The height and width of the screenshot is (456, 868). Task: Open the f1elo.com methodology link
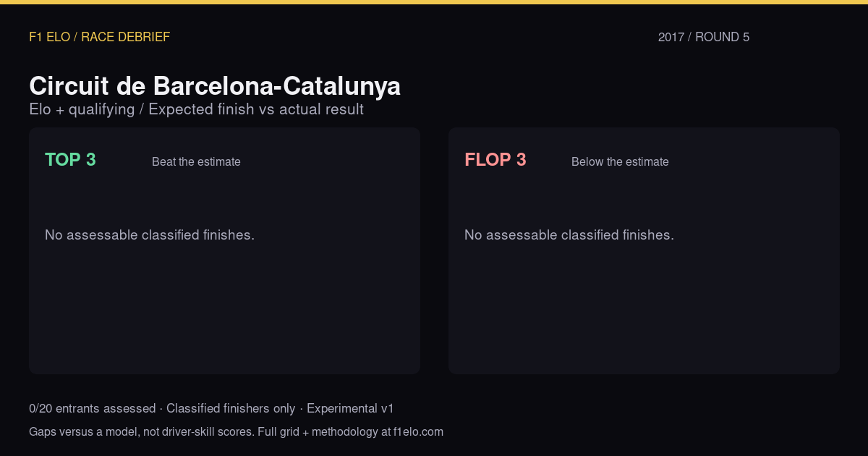click(418, 432)
